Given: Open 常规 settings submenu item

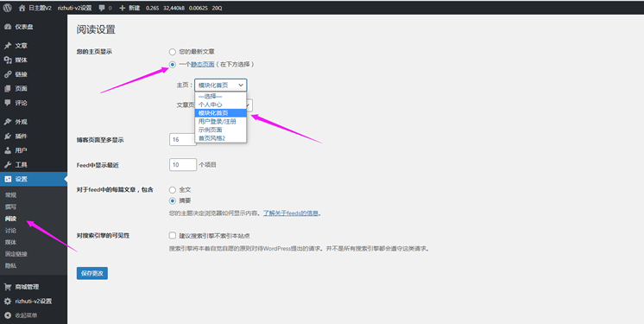Looking at the screenshot, I should pos(10,195).
